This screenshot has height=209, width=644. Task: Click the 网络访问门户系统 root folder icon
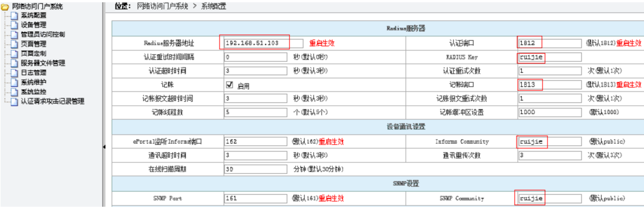click(5, 7)
